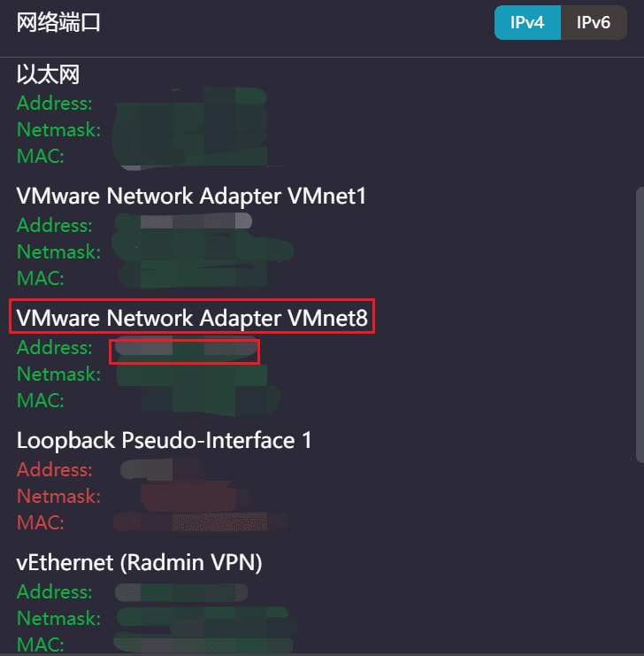Click the 网络端口 panel title
Image resolution: width=644 pixels, height=656 pixels.
58,23
